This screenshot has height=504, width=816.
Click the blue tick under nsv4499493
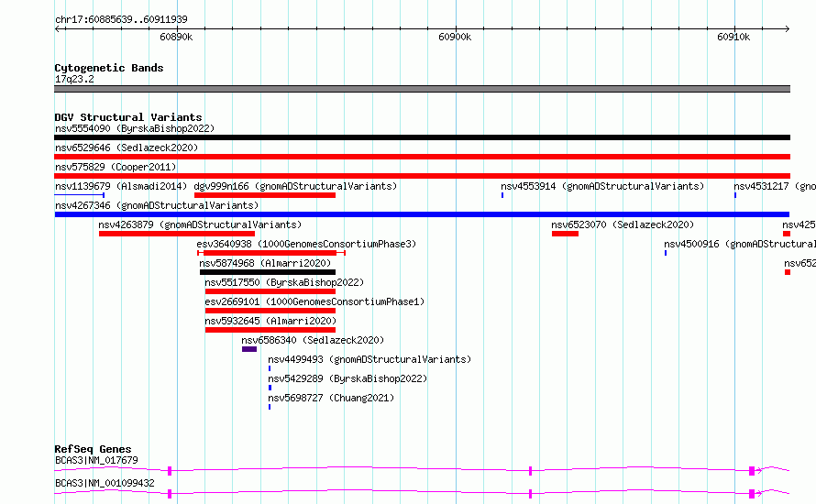[270, 368]
